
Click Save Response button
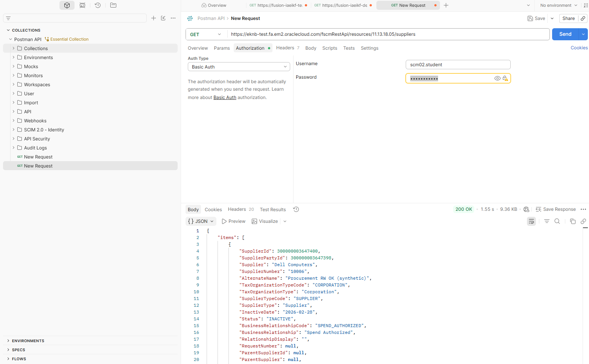(556, 209)
